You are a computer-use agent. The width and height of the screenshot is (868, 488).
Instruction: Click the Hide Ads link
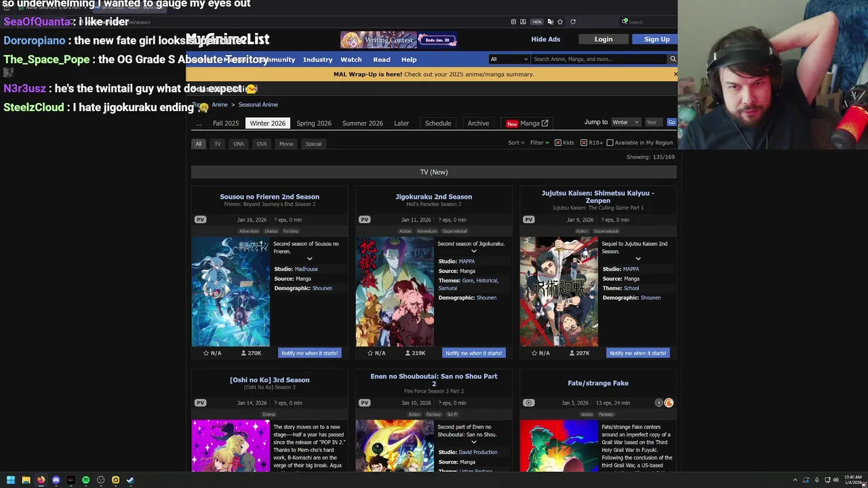click(x=545, y=39)
